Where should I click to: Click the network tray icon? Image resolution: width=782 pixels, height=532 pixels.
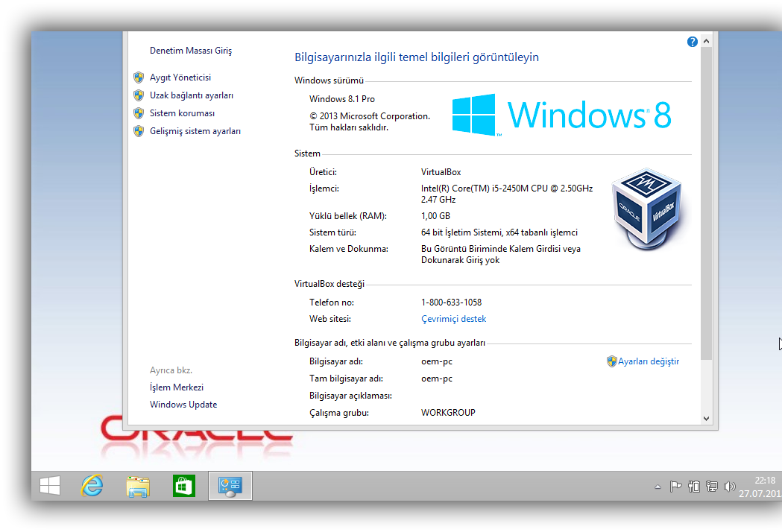pos(712,486)
